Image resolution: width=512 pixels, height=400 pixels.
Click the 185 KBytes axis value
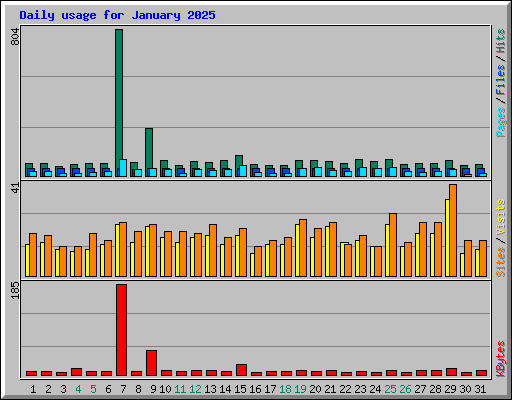pyautogui.click(x=15, y=290)
